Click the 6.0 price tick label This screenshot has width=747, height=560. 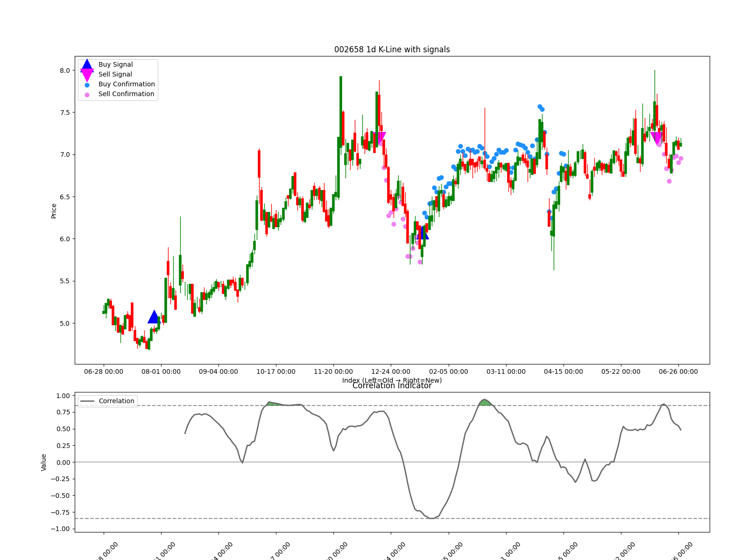(64, 239)
